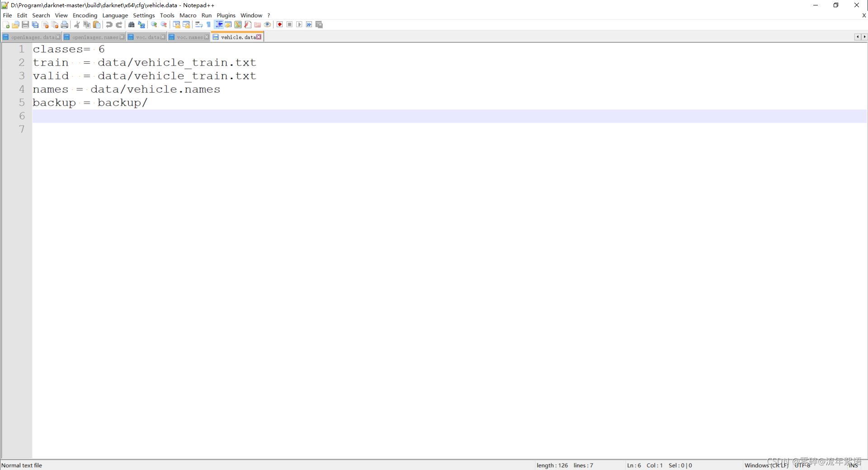Viewport: 868px width, 470px height.
Task: Zoom in on the editor text
Action: [154, 24]
